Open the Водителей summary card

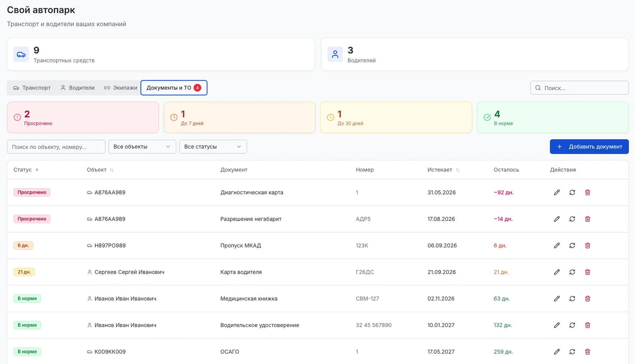click(475, 54)
